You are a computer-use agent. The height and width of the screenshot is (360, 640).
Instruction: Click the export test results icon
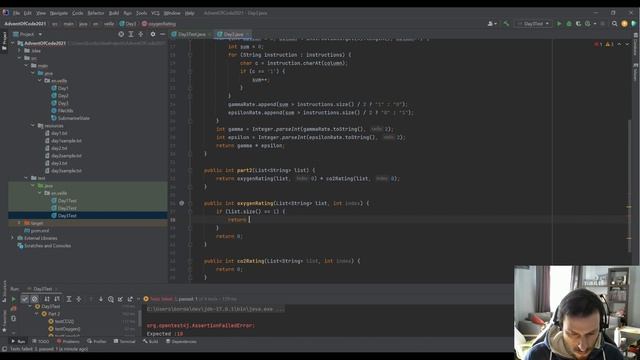pos(130,299)
